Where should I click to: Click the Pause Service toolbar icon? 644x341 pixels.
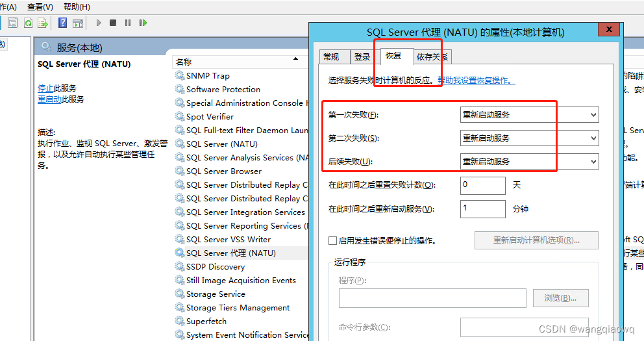(128, 23)
